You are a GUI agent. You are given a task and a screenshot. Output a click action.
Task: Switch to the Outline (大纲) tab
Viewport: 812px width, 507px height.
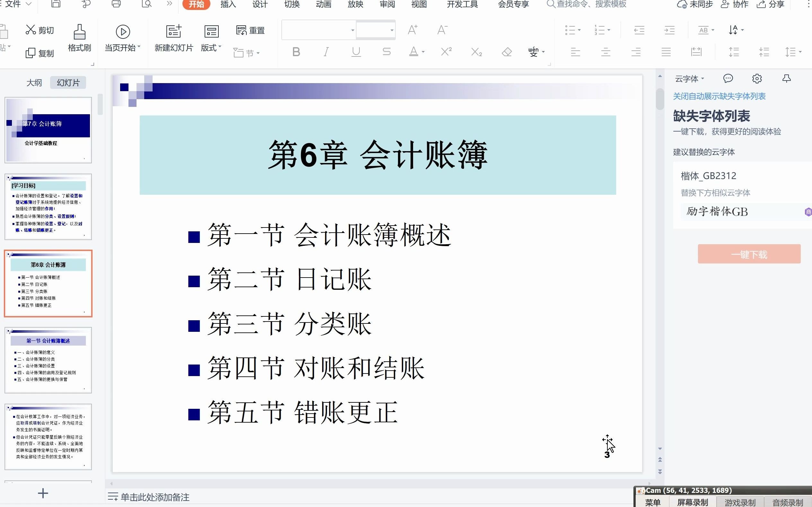pos(34,82)
